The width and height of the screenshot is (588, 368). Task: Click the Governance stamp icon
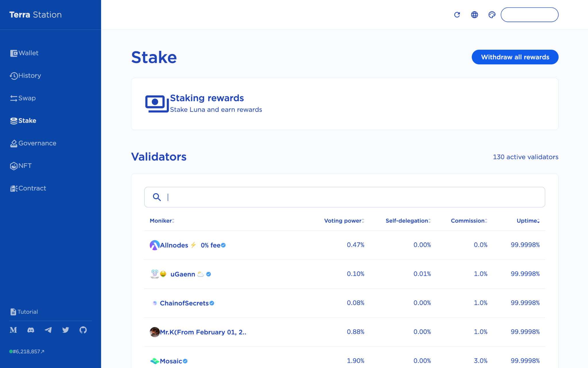pyautogui.click(x=14, y=143)
